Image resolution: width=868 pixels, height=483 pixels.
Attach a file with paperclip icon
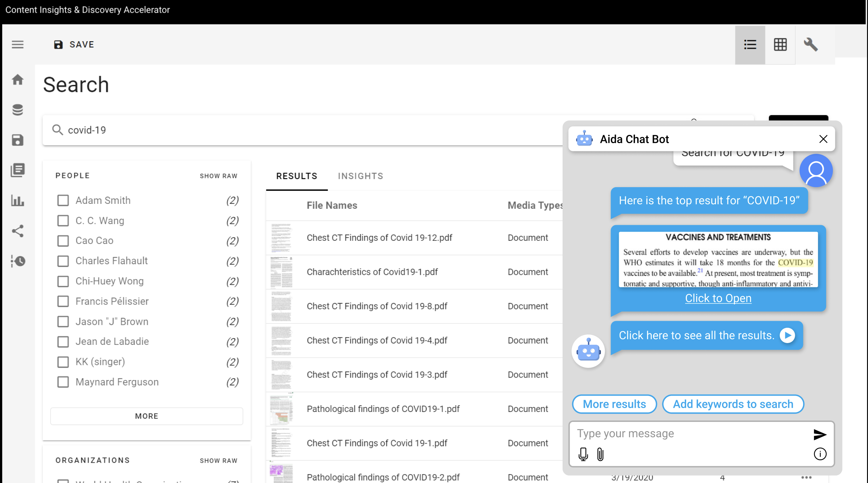[x=600, y=454]
